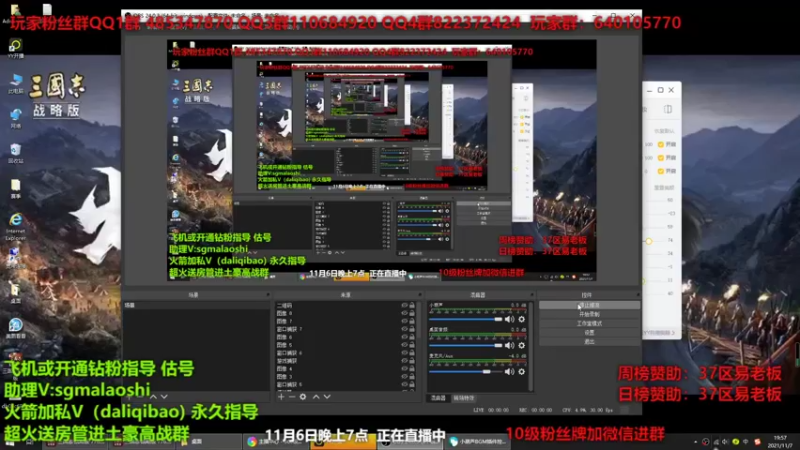800x450 pixels.
Task: Adjust the 桌面音频 volume slider
Action: 466,345
